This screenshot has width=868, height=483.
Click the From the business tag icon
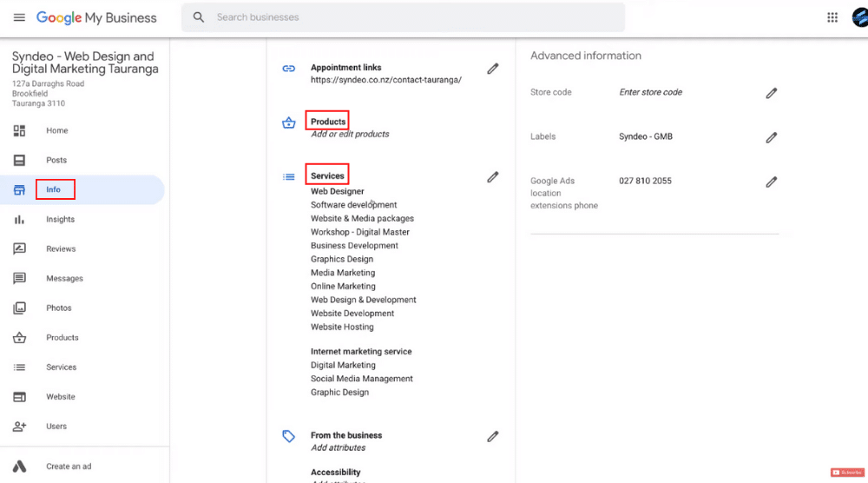tap(289, 436)
